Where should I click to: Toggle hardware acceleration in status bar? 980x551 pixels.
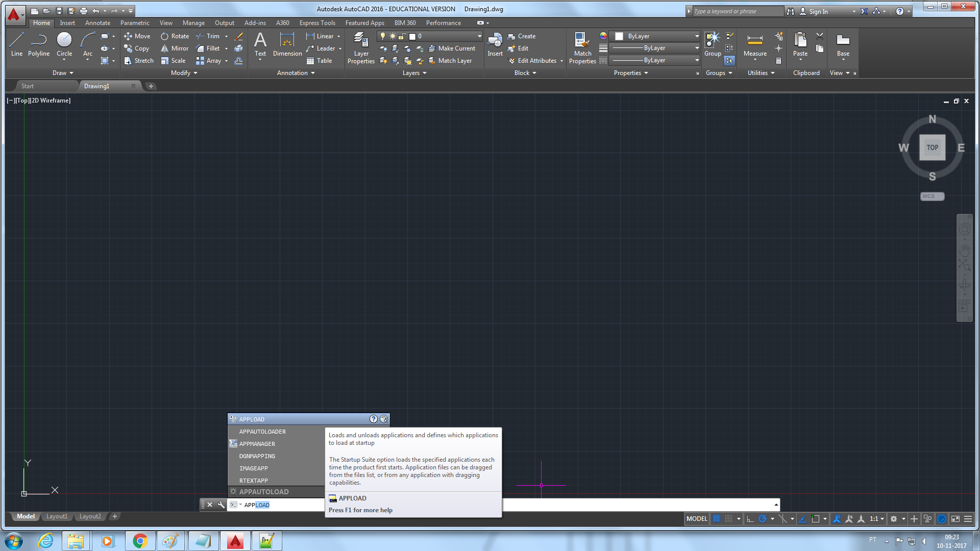click(942, 519)
